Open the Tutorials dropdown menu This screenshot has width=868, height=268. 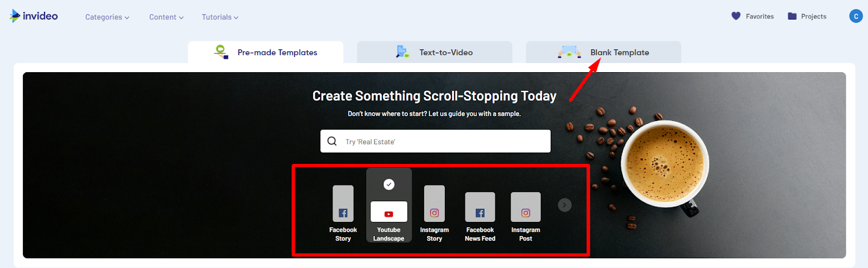click(x=220, y=17)
